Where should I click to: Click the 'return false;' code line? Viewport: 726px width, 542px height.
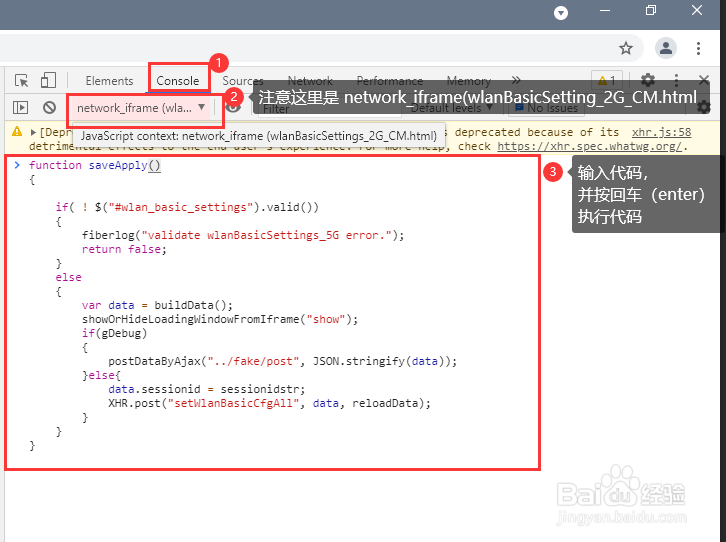click(x=124, y=249)
